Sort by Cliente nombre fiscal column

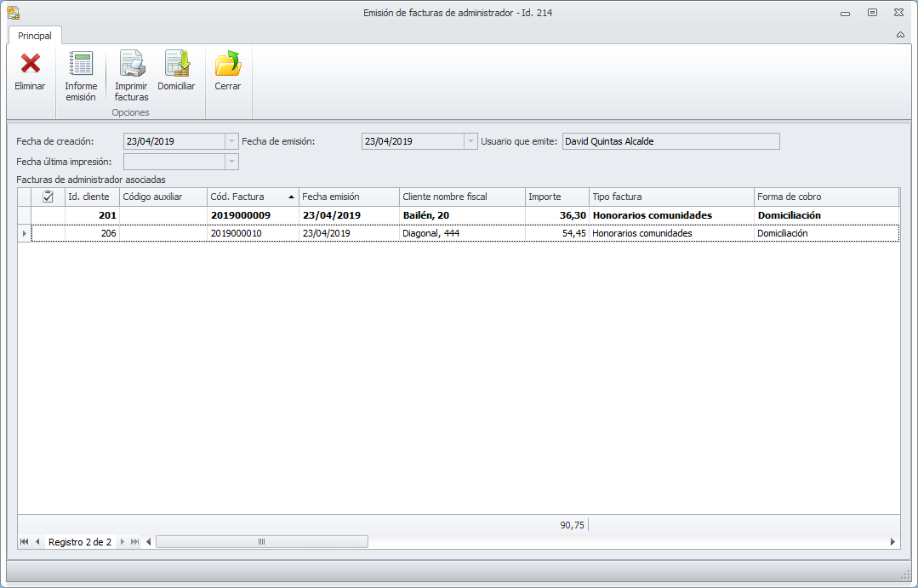(x=462, y=197)
